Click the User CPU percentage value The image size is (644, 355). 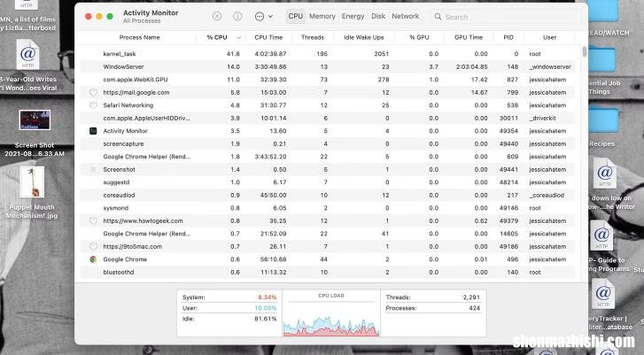coord(266,308)
